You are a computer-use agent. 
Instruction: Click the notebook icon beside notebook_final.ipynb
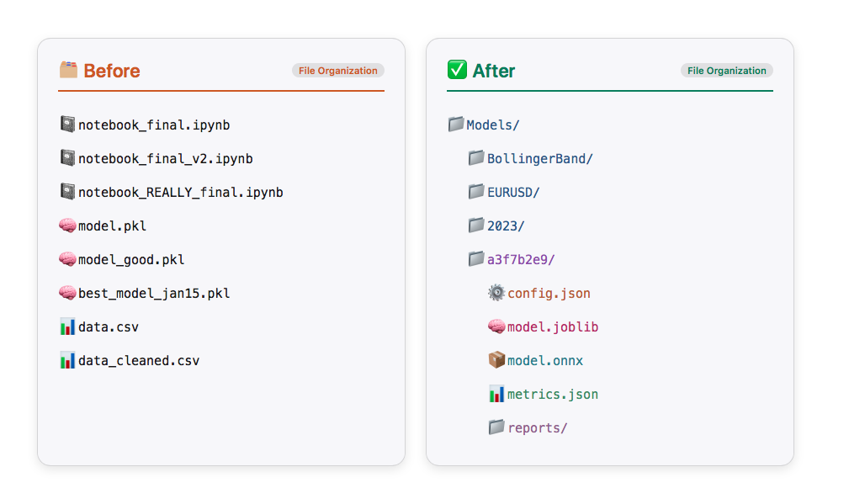click(x=67, y=124)
